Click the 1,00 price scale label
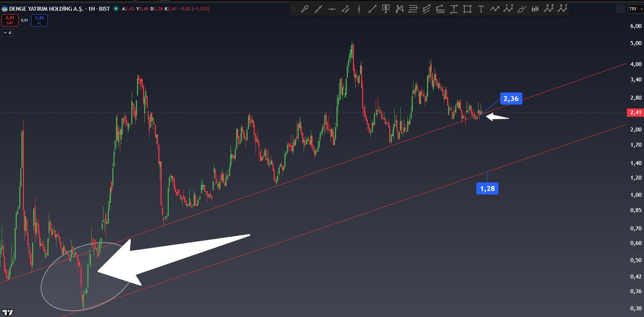This screenshot has width=644, height=317. click(x=636, y=194)
